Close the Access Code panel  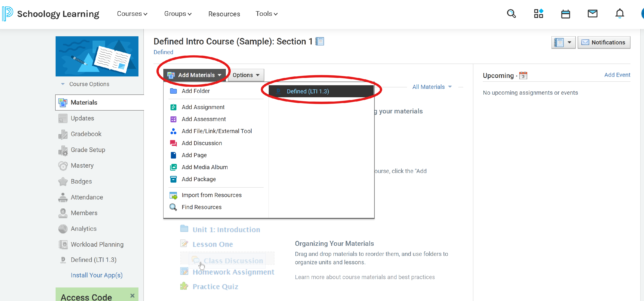tap(132, 296)
